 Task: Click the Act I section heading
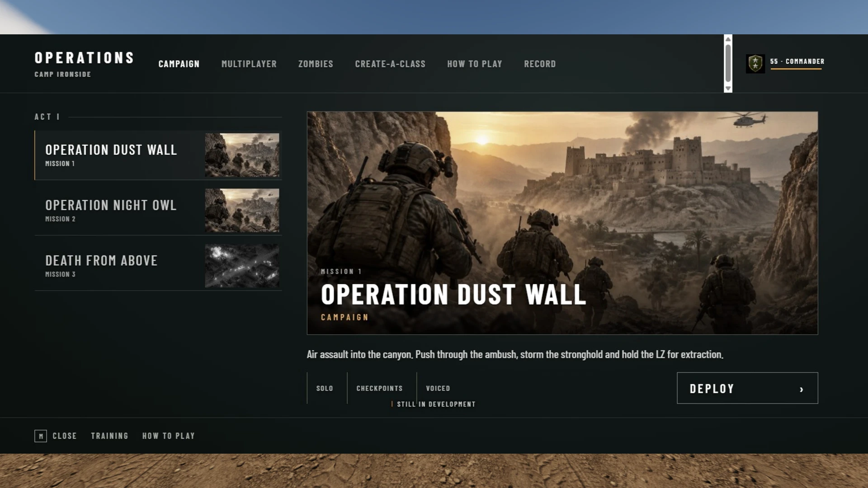pyautogui.click(x=47, y=117)
